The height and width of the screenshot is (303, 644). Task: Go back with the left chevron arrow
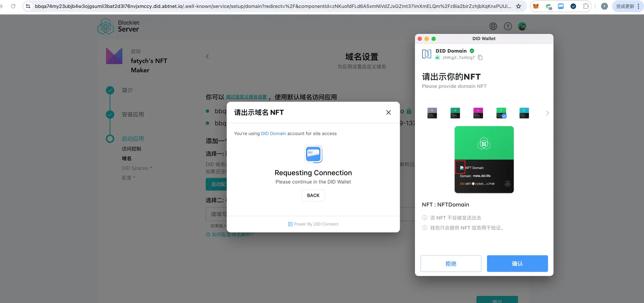click(207, 57)
